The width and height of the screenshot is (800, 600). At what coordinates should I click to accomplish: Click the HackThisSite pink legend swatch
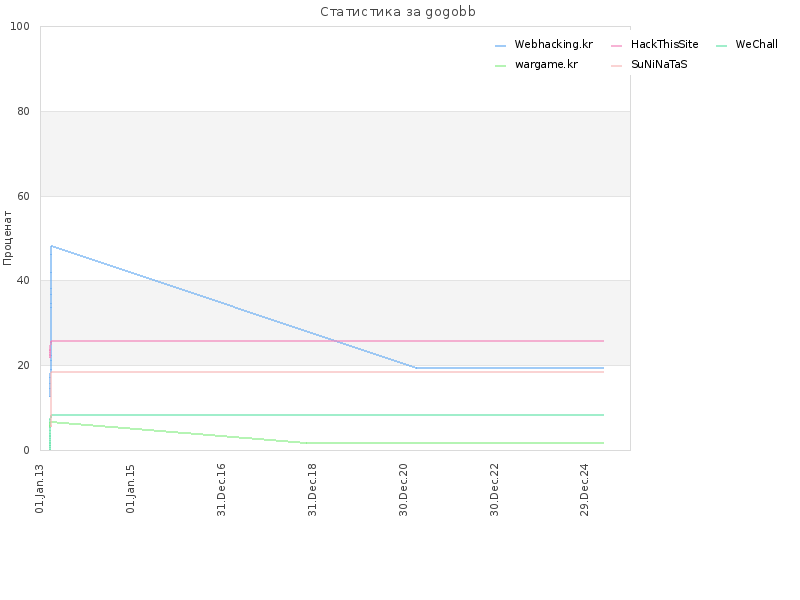616,46
